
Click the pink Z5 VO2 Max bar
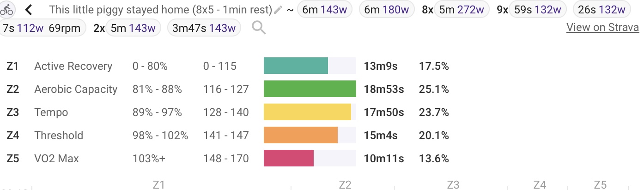tap(289, 158)
